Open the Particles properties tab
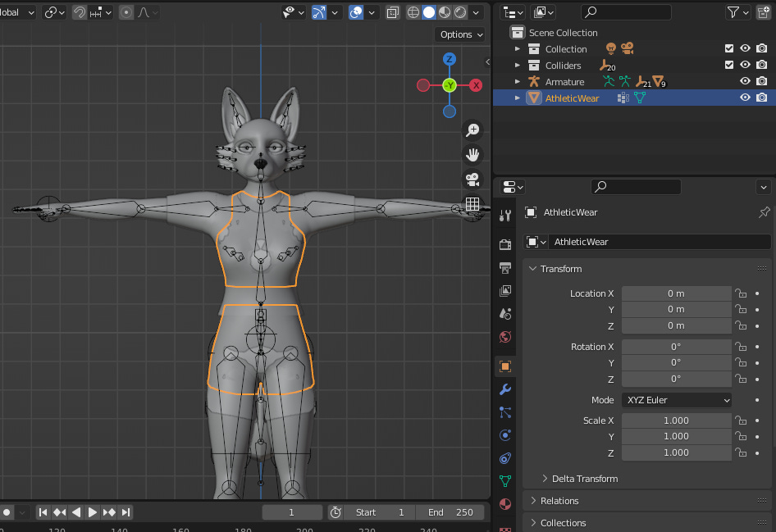The height and width of the screenshot is (532, 776). (505, 412)
